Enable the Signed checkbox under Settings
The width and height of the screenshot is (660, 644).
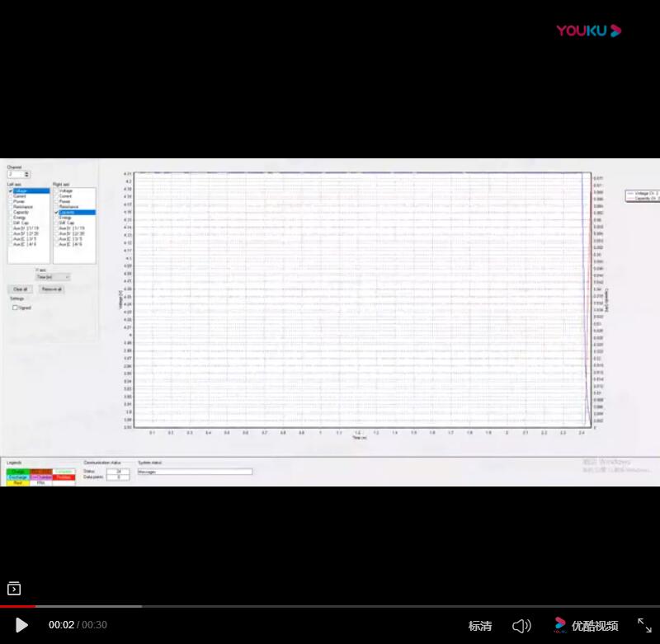[15, 308]
